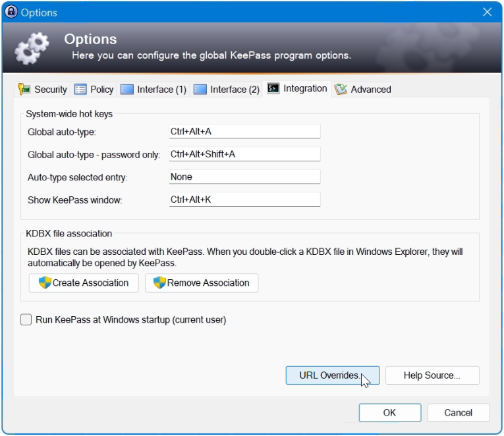504x436 pixels.
Task: Enable Run KeePass at Windows startup checkbox
Action: click(26, 319)
